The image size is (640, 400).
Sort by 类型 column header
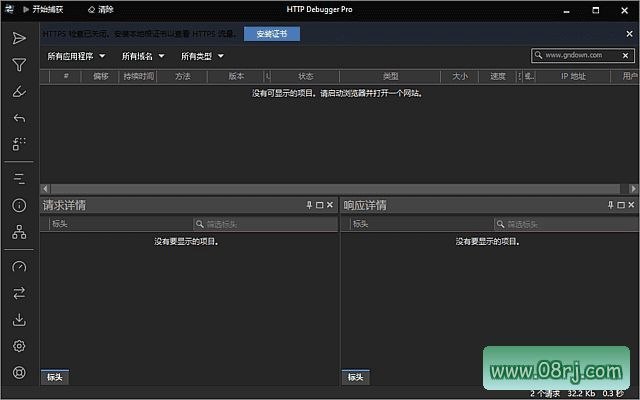pyautogui.click(x=390, y=76)
